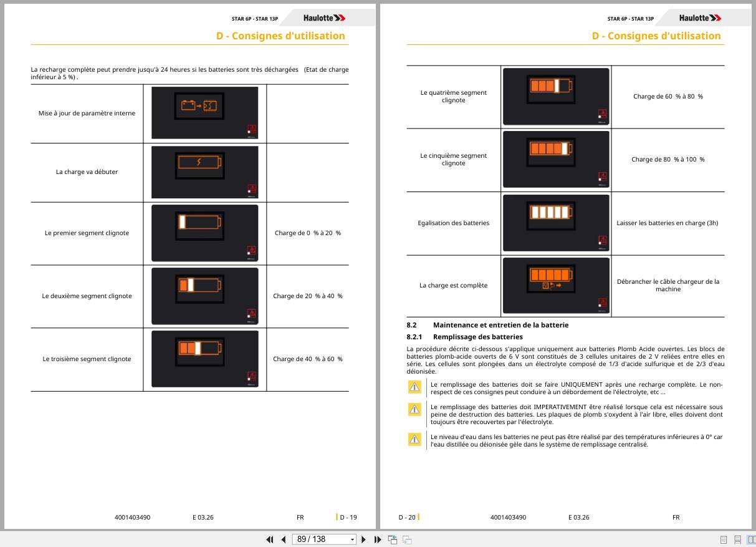Switch to continuous page layout
The image size is (756, 547).
[x=737, y=540]
